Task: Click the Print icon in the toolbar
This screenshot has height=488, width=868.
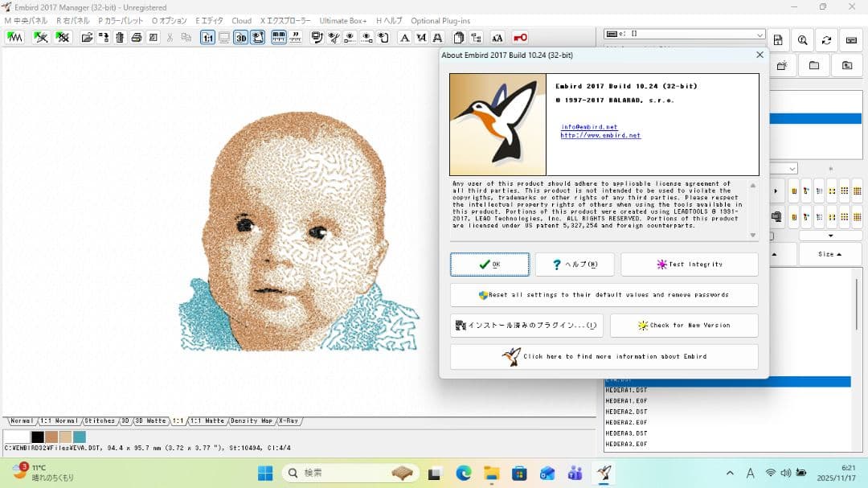Action: tap(137, 38)
